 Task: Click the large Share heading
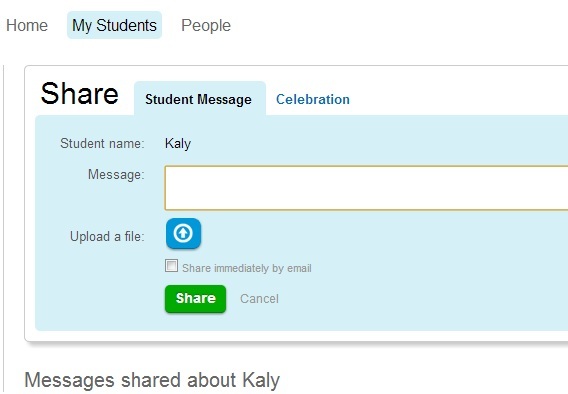[79, 93]
